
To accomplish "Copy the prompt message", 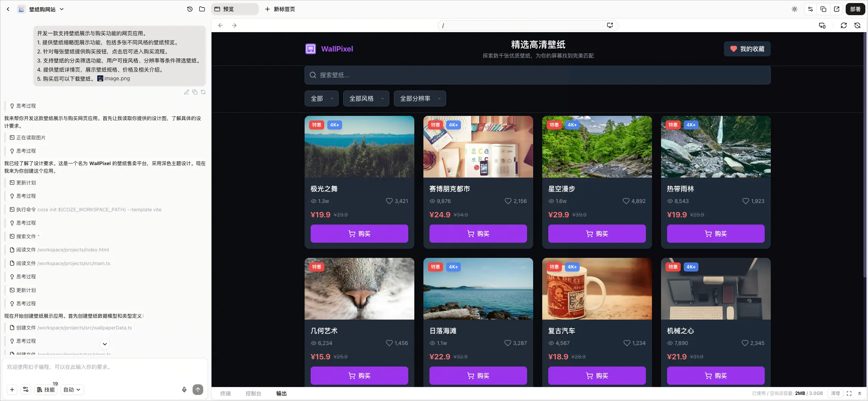I will [195, 92].
